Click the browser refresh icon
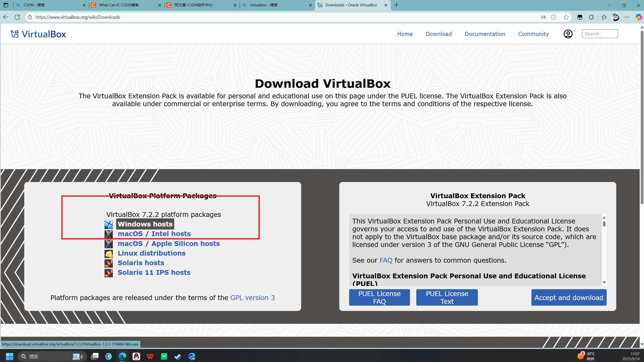This screenshot has height=362, width=644. (17, 17)
